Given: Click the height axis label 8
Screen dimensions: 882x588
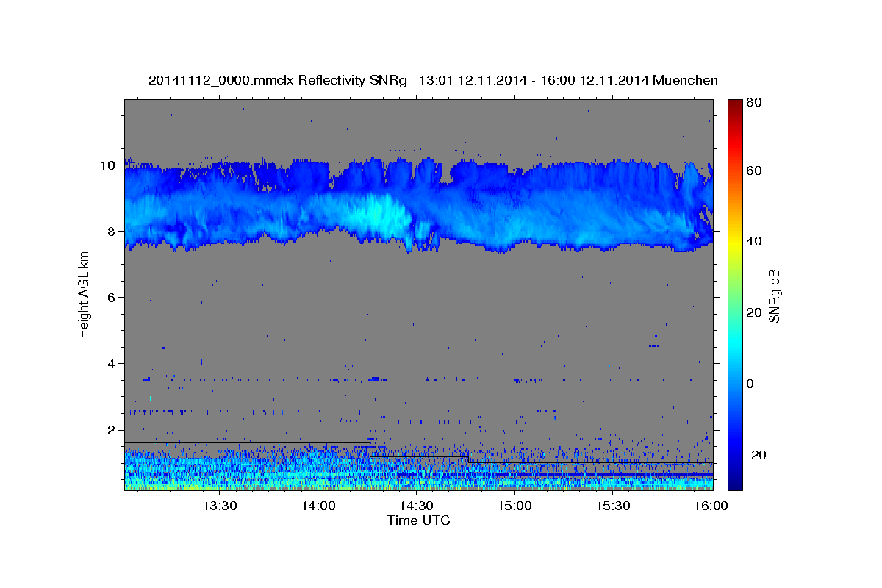Looking at the screenshot, I should point(112,232).
